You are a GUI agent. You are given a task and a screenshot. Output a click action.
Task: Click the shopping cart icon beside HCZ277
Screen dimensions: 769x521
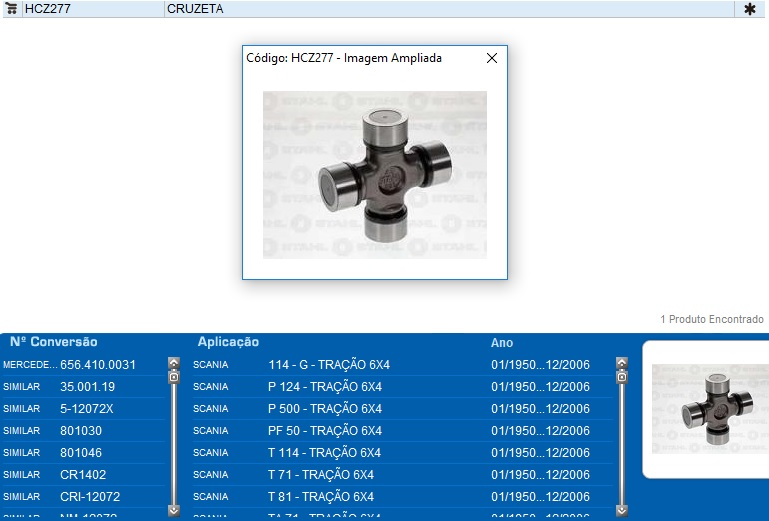[12, 9]
